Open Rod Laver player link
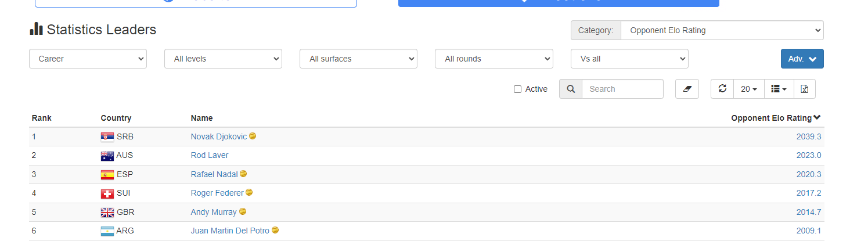This screenshot has width=868, height=241. point(210,155)
